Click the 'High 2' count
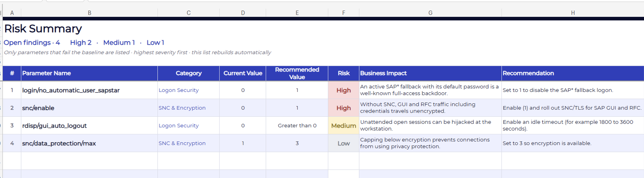 [81, 42]
